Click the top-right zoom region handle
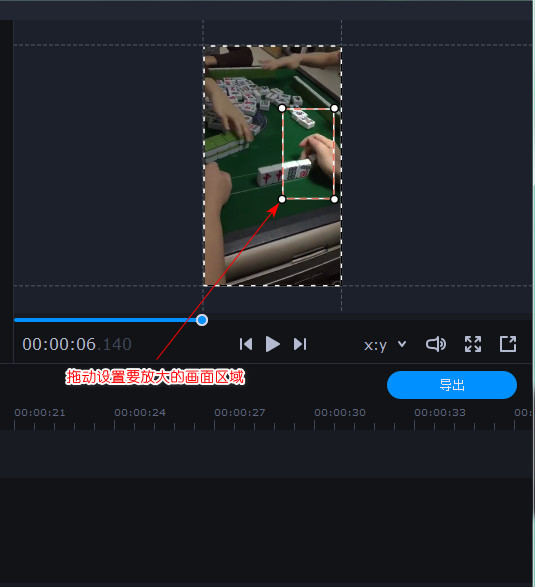Screen dimensions: 535x587 pos(334,108)
